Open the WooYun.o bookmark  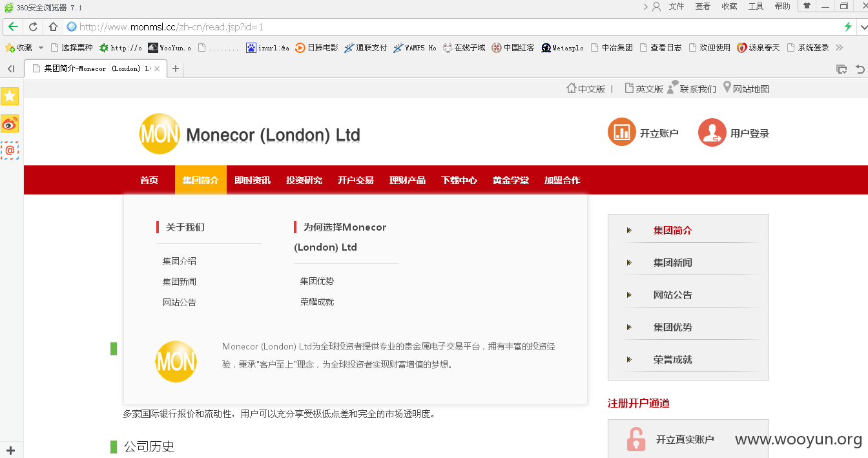point(170,48)
